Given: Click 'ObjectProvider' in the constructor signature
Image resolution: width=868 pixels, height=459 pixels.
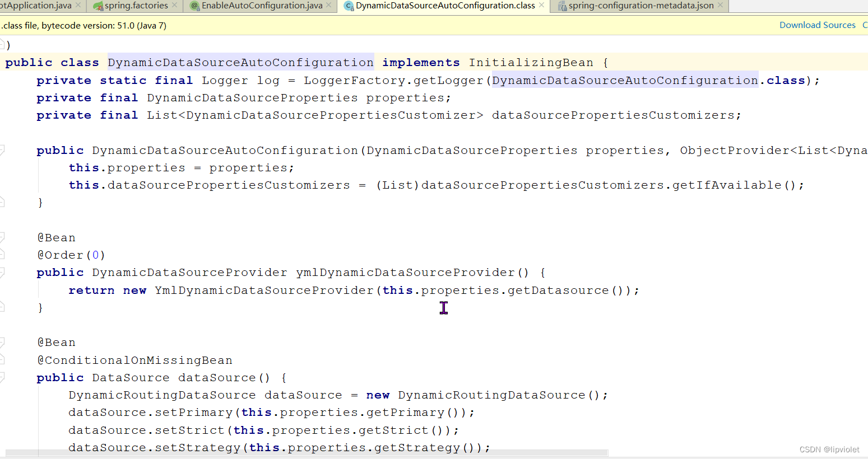Looking at the screenshot, I should (735, 151).
